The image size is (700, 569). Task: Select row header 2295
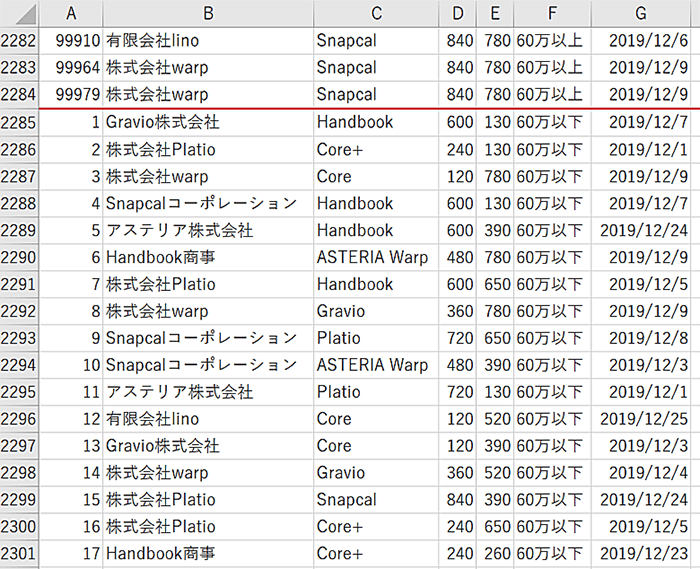click(x=19, y=392)
